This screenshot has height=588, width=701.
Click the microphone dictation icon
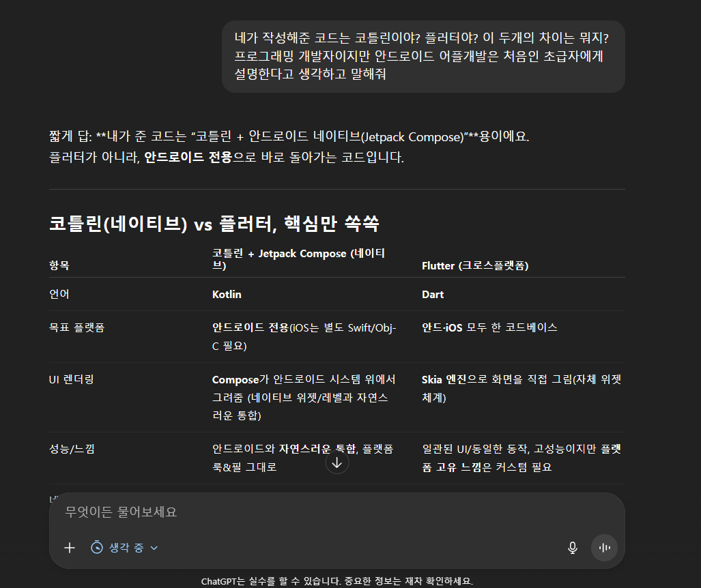(572, 548)
